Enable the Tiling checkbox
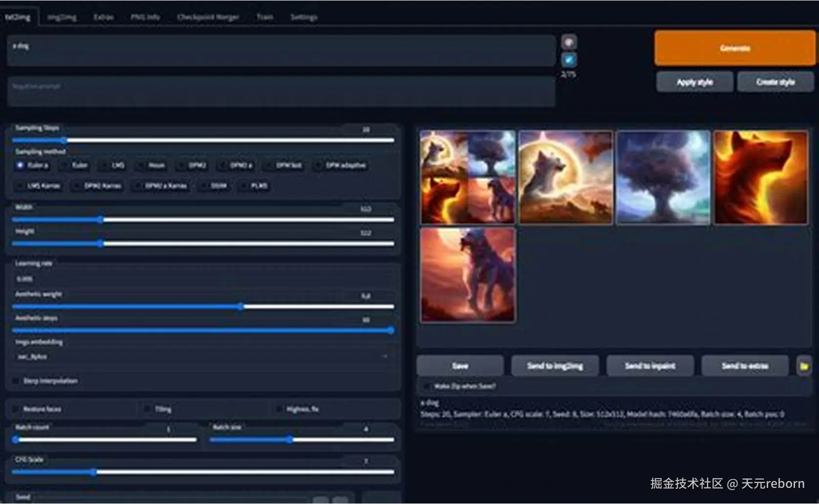This screenshot has width=819, height=504. click(x=148, y=409)
